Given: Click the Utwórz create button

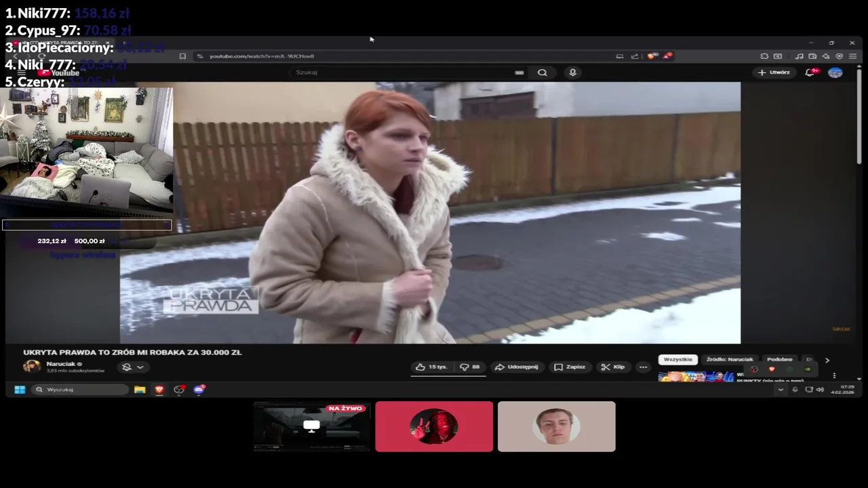Looking at the screenshot, I should (x=774, y=73).
